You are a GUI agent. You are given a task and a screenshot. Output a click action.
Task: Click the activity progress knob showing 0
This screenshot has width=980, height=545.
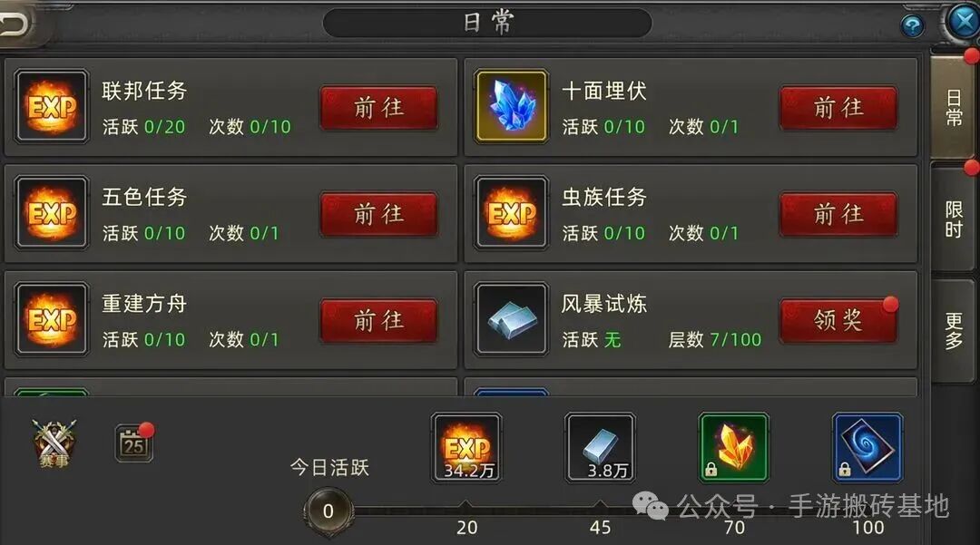328,511
